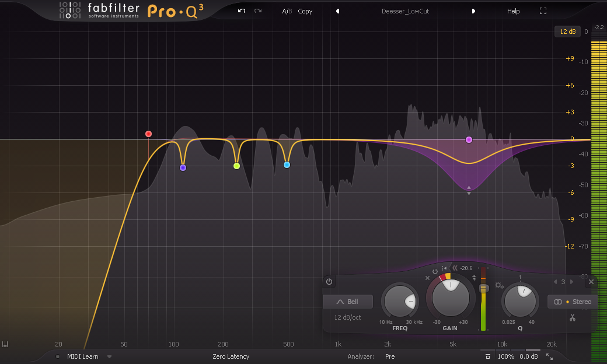Click the -2.2 peak level readout

pyautogui.click(x=599, y=27)
